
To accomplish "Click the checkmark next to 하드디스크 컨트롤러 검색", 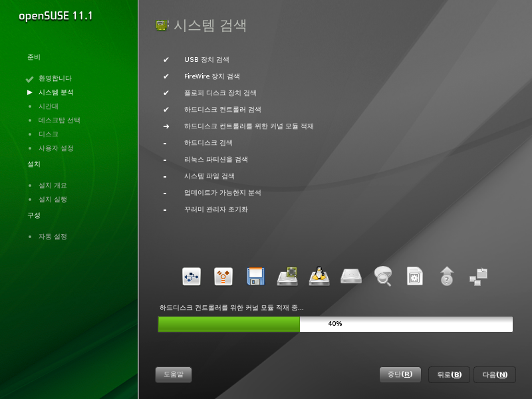I will coord(166,110).
